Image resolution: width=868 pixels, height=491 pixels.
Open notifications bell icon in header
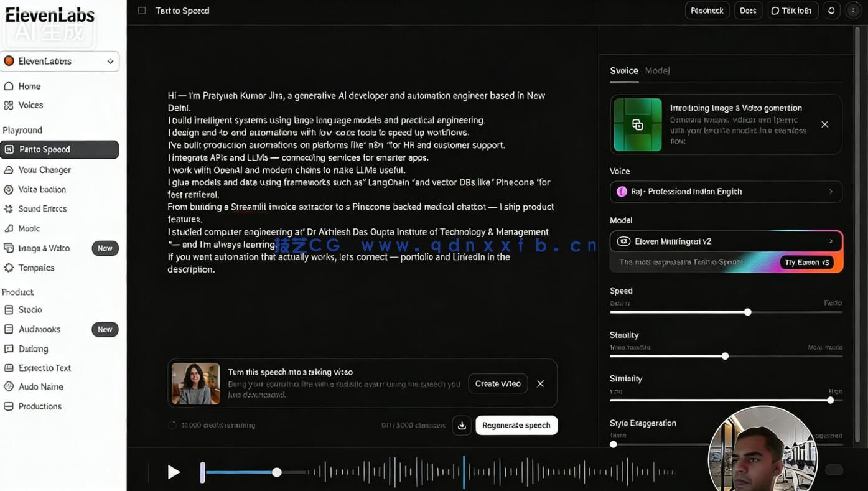(x=831, y=11)
